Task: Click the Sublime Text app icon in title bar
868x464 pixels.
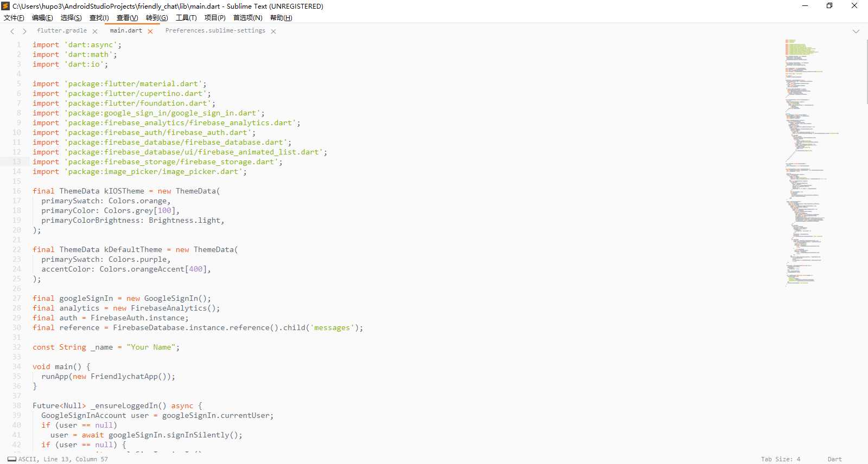Action: [x=6, y=6]
